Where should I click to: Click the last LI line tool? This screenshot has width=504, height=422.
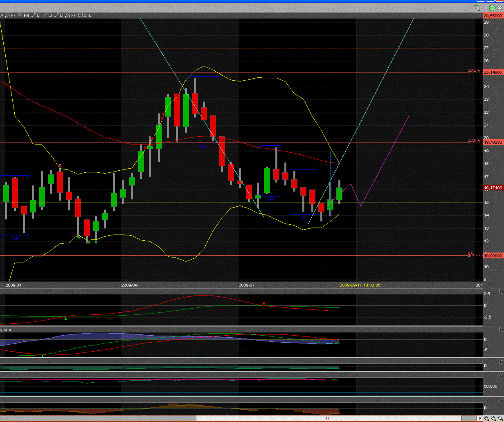coord(59,15)
